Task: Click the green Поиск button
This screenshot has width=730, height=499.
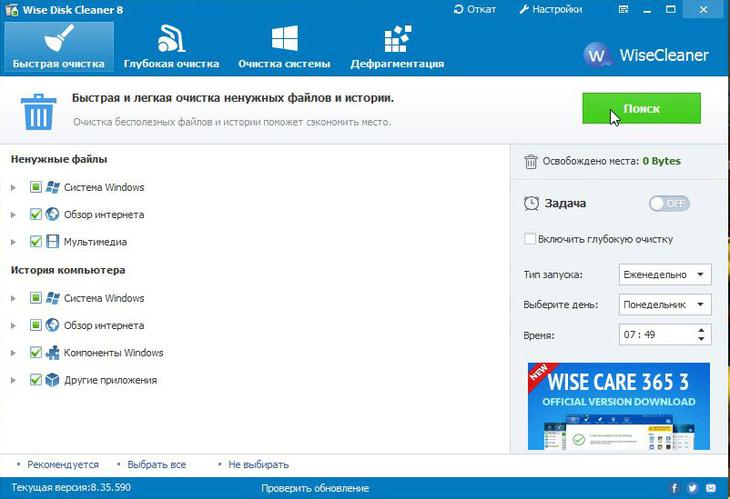Action: point(641,108)
